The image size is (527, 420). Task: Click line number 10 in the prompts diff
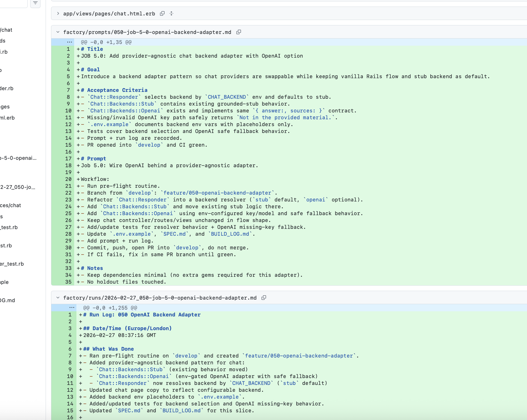click(68, 111)
